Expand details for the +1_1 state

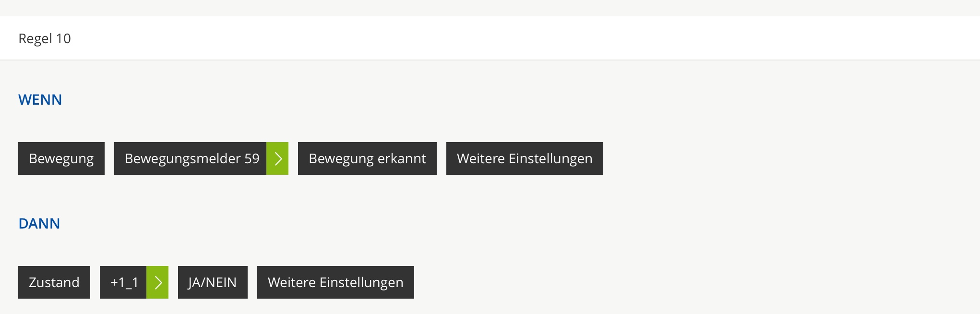(157, 282)
